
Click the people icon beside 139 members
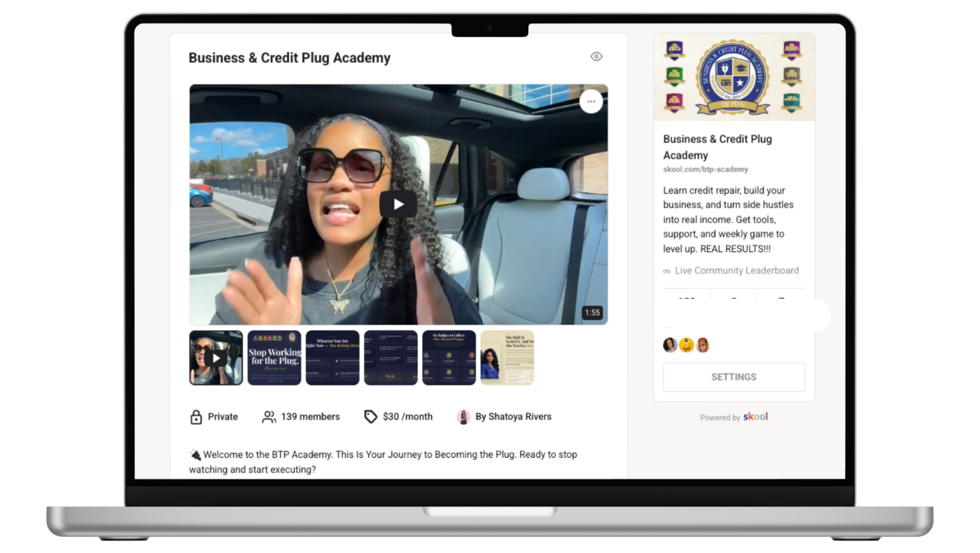pyautogui.click(x=269, y=416)
